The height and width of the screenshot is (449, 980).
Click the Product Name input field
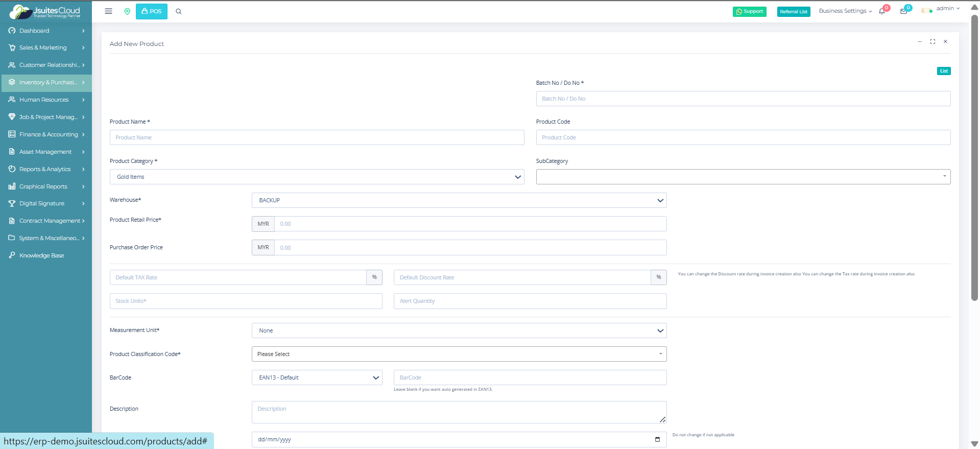tap(317, 137)
